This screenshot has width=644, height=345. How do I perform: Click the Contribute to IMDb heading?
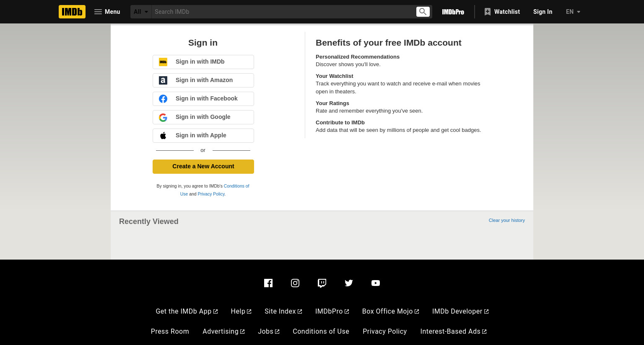point(340,122)
